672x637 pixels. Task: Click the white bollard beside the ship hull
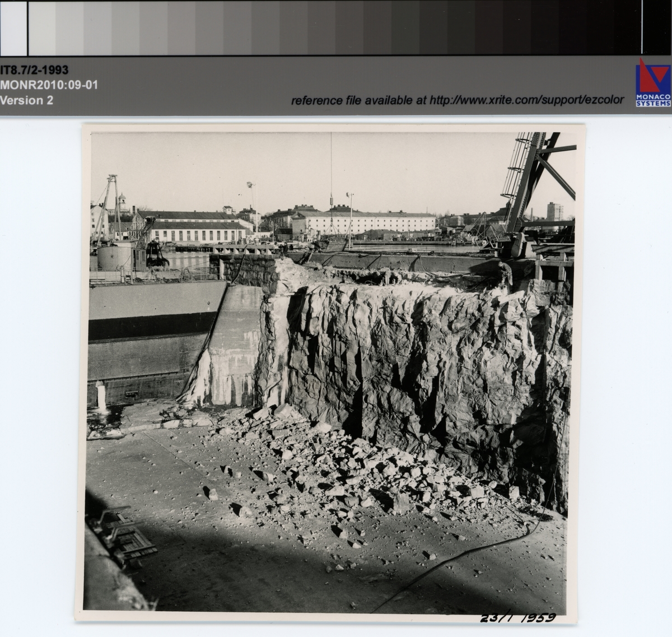click(101, 395)
